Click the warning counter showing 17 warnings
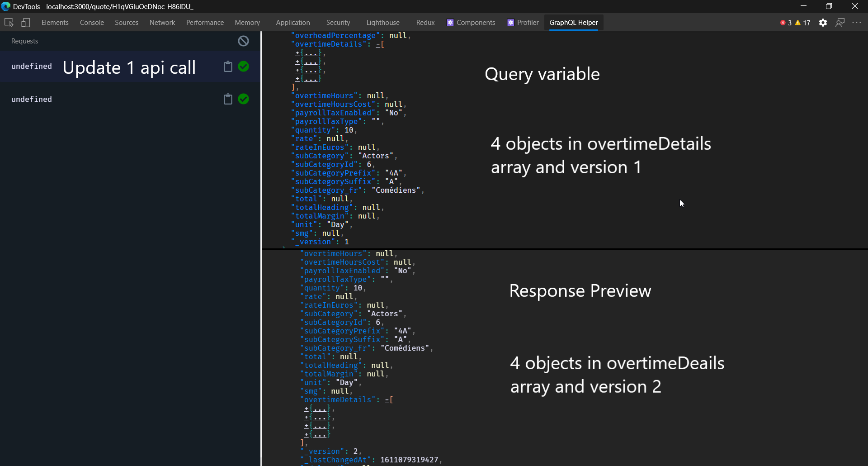This screenshot has width=868, height=466. point(803,22)
